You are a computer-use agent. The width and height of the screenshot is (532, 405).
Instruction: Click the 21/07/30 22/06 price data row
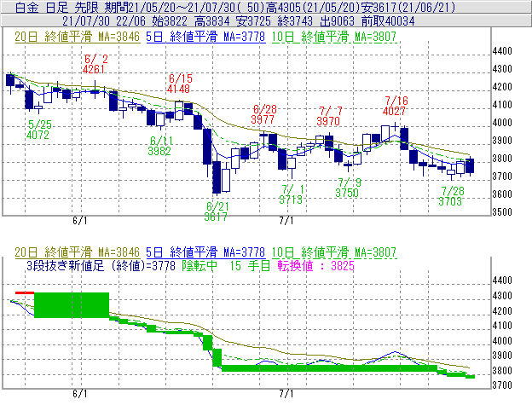click(x=239, y=21)
